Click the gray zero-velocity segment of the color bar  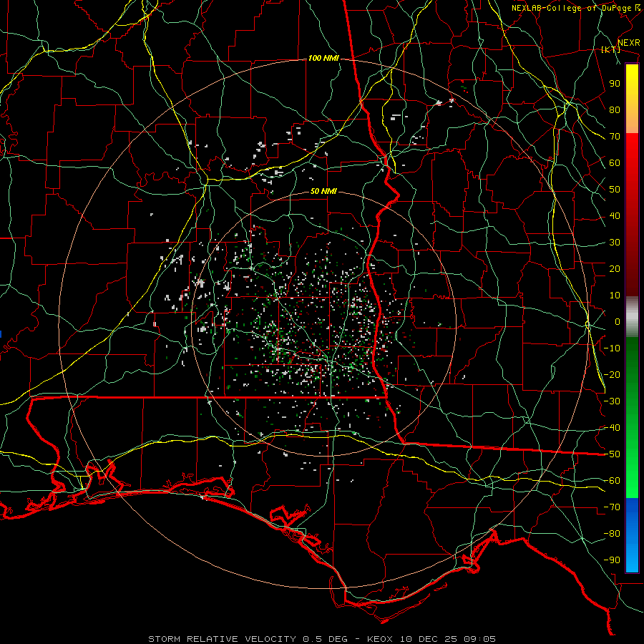click(632, 317)
